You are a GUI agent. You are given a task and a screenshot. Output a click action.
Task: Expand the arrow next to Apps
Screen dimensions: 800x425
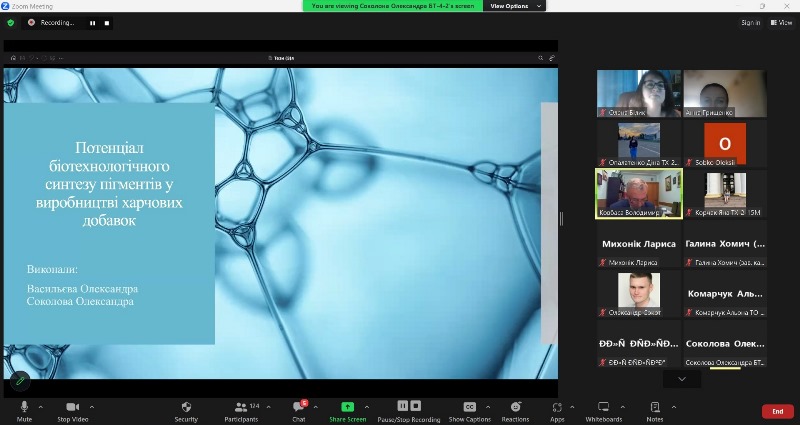[572, 407]
